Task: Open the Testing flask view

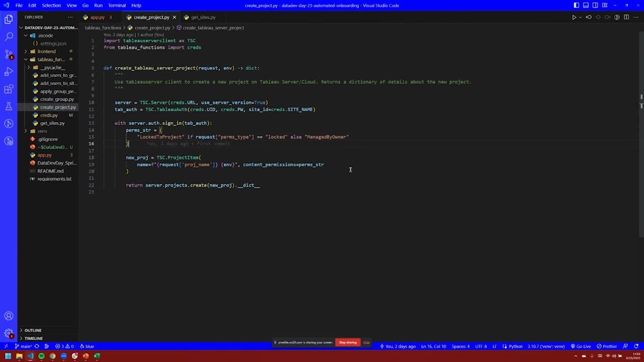Action: coord(9,106)
